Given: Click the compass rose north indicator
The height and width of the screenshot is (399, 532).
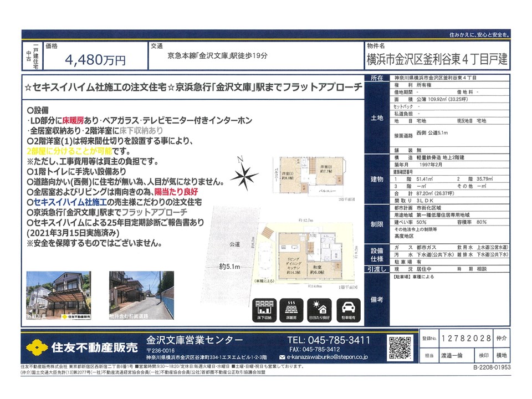Looking at the screenshot, I should 243,176.
